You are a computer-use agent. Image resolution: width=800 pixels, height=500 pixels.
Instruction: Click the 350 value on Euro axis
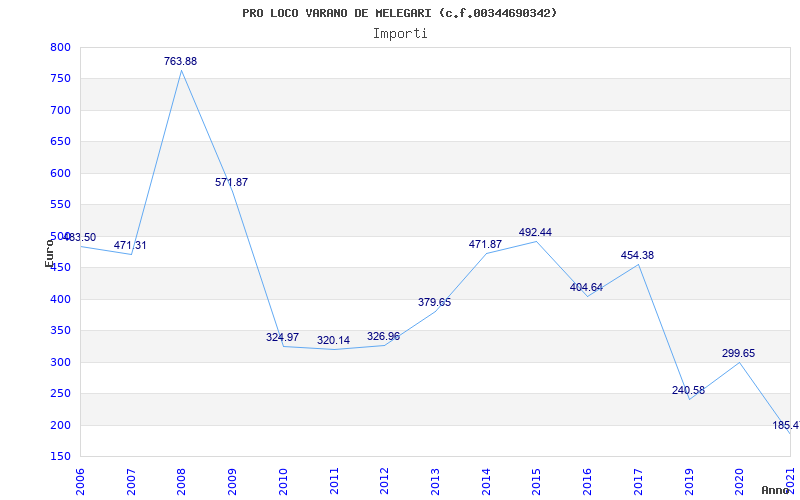[60, 331]
